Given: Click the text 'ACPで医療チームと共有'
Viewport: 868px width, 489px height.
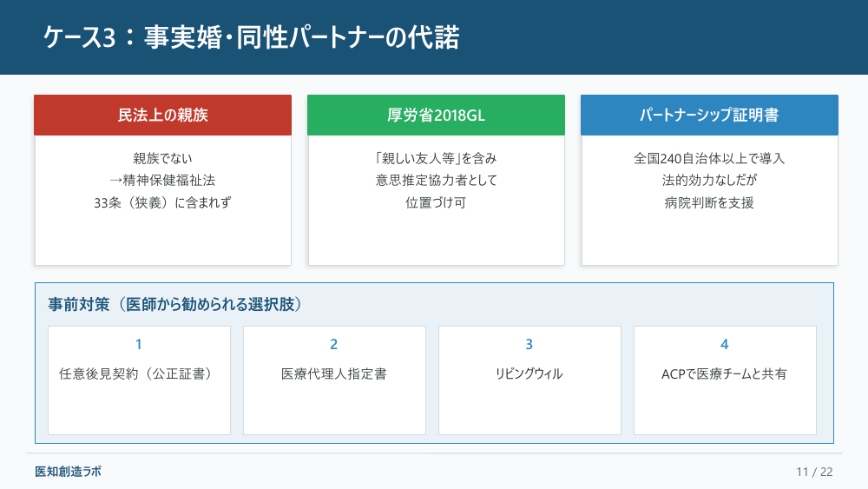Looking at the screenshot, I should click(x=724, y=373).
